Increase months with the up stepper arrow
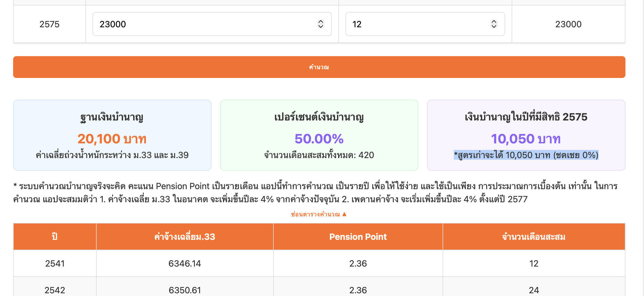The width and height of the screenshot is (644, 296). 494,22
